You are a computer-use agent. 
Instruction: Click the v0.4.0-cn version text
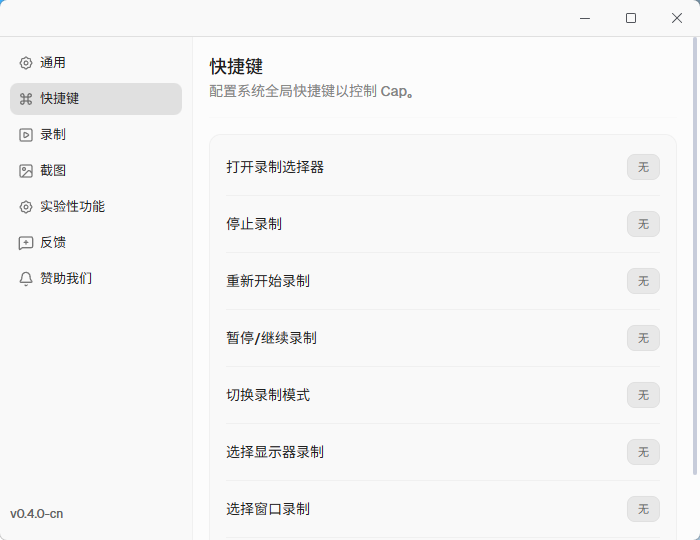point(37,514)
